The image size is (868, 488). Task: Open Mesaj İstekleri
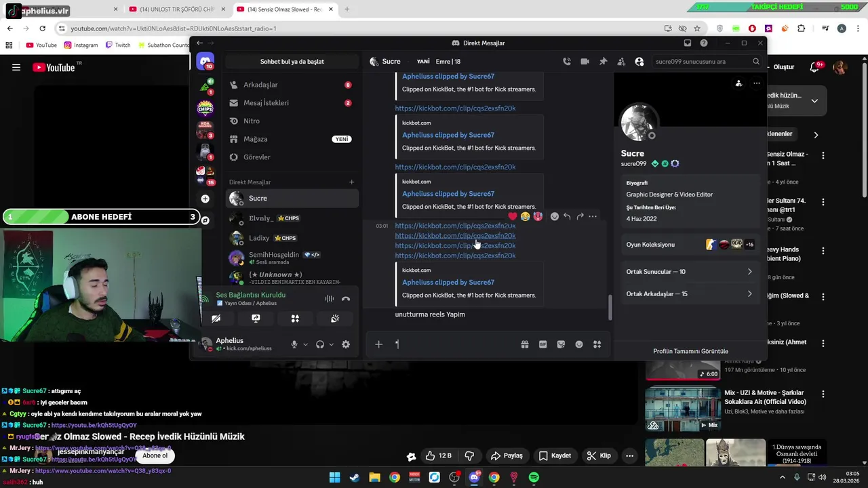pos(292,103)
